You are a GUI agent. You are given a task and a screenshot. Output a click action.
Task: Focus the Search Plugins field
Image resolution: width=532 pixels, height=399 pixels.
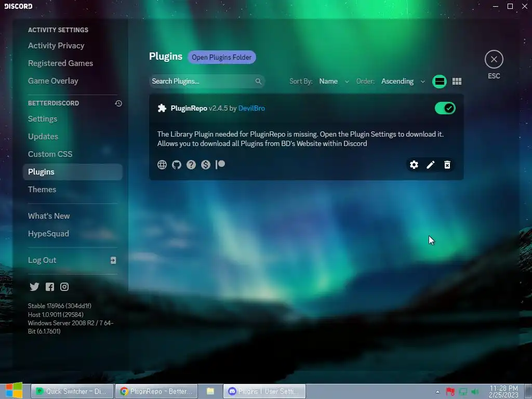pos(207,82)
